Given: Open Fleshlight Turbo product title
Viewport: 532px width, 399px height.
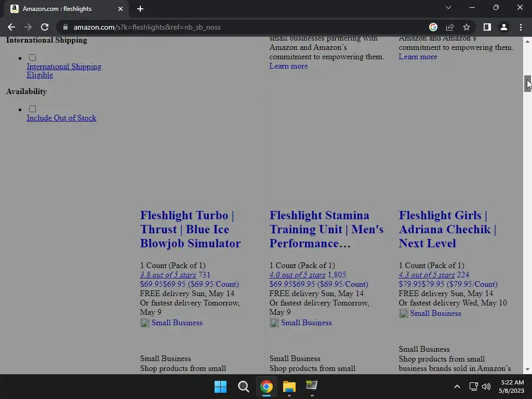Looking at the screenshot, I should point(190,229).
